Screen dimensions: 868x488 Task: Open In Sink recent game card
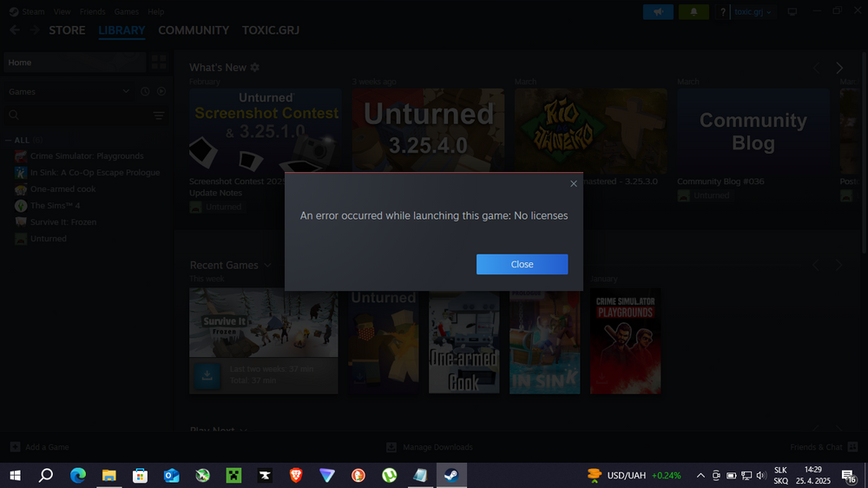point(545,344)
